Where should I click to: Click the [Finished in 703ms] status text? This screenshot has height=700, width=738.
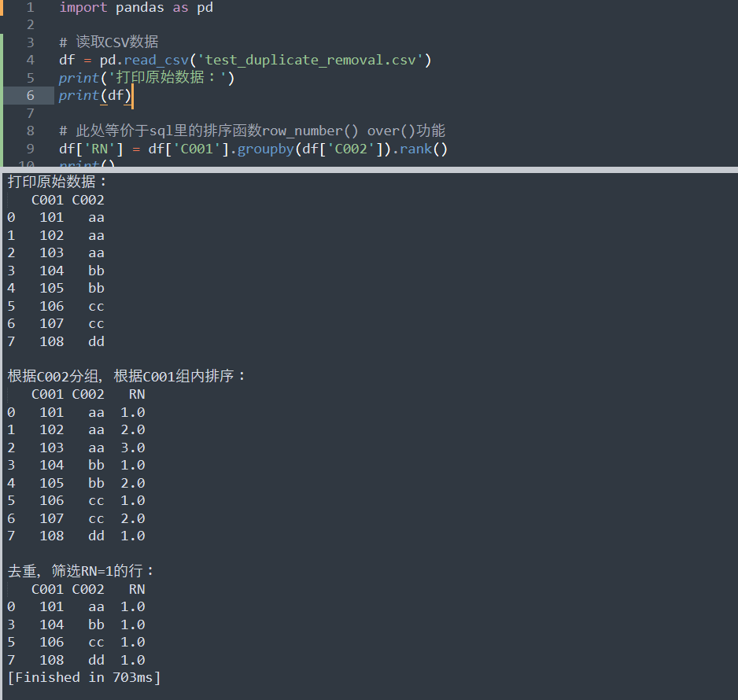click(87, 677)
